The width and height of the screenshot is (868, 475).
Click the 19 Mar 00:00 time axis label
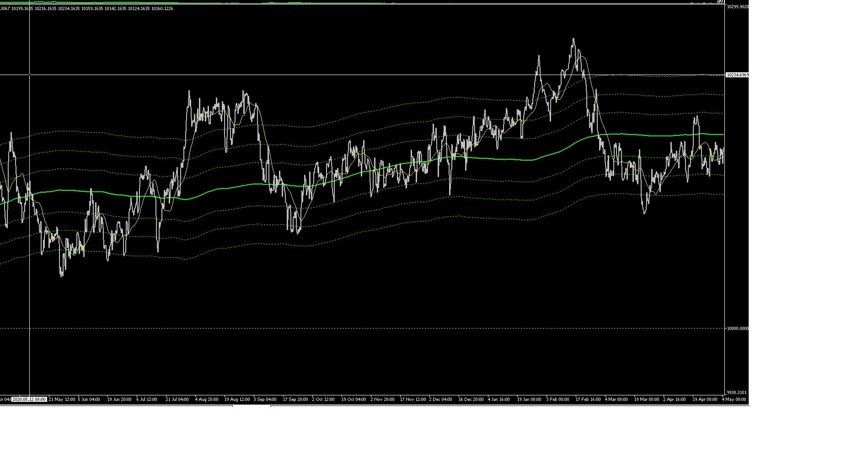(x=646, y=399)
